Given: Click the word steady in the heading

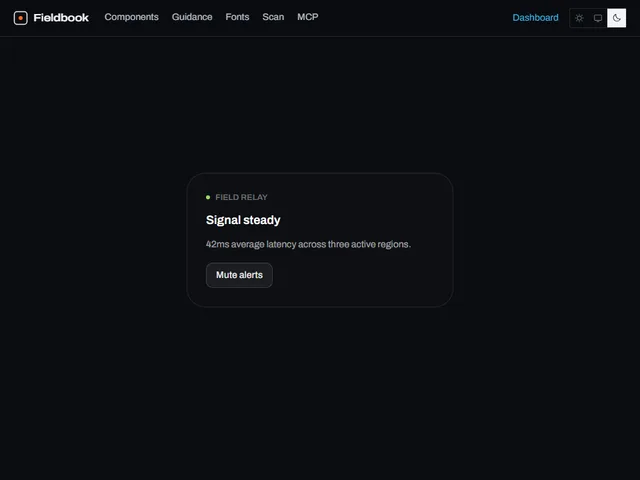Looking at the screenshot, I should point(262,220).
